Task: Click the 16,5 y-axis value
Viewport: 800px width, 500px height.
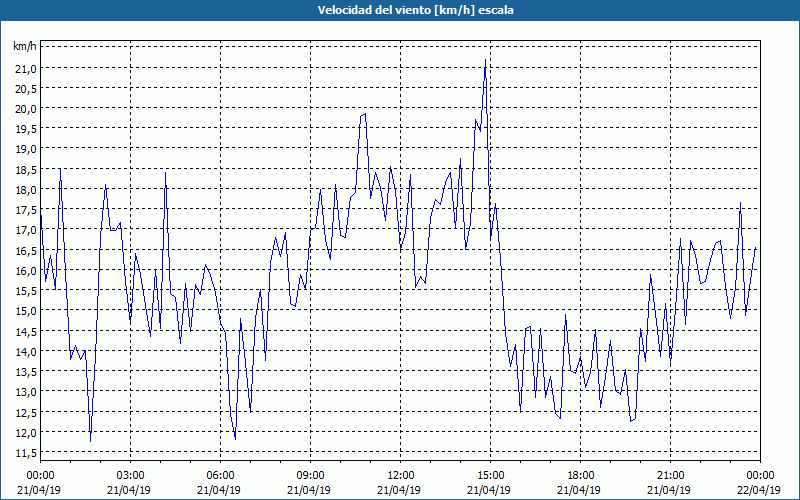Action: pos(27,251)
